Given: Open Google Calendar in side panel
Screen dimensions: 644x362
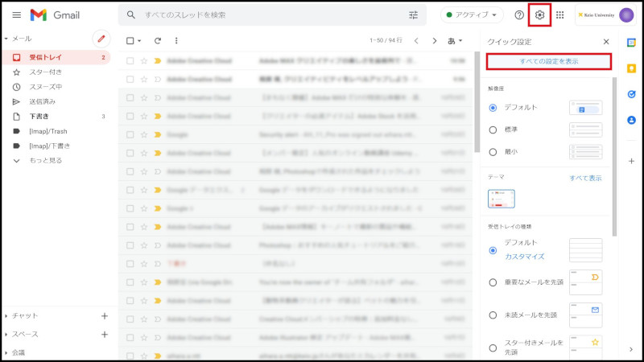Looking at the screenshot, I should 632,43.
